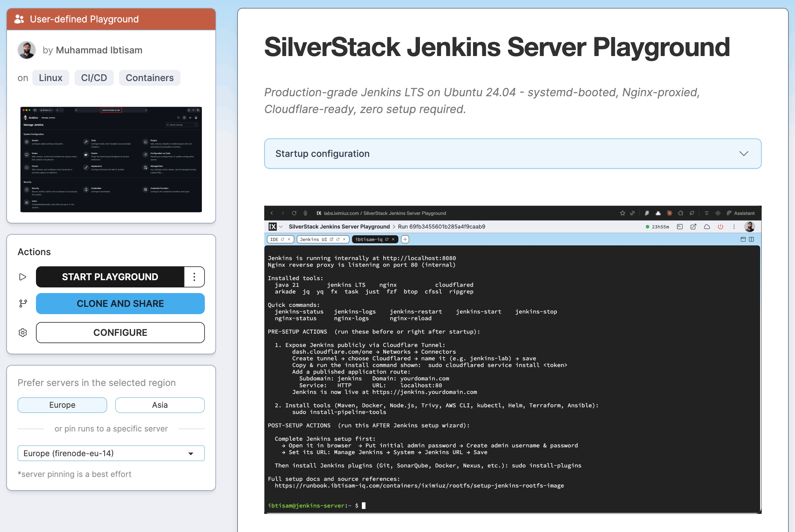The width and height of the screenshot is (795, 532).
Task: Click the back arrow in the embedded browser screenshot
Action: (x=272, y=213)
